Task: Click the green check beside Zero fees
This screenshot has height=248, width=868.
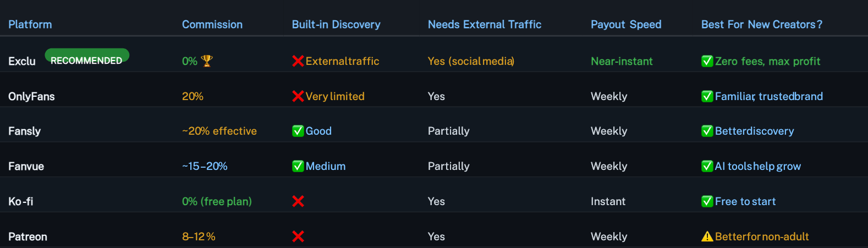Action: coord(707,61)
